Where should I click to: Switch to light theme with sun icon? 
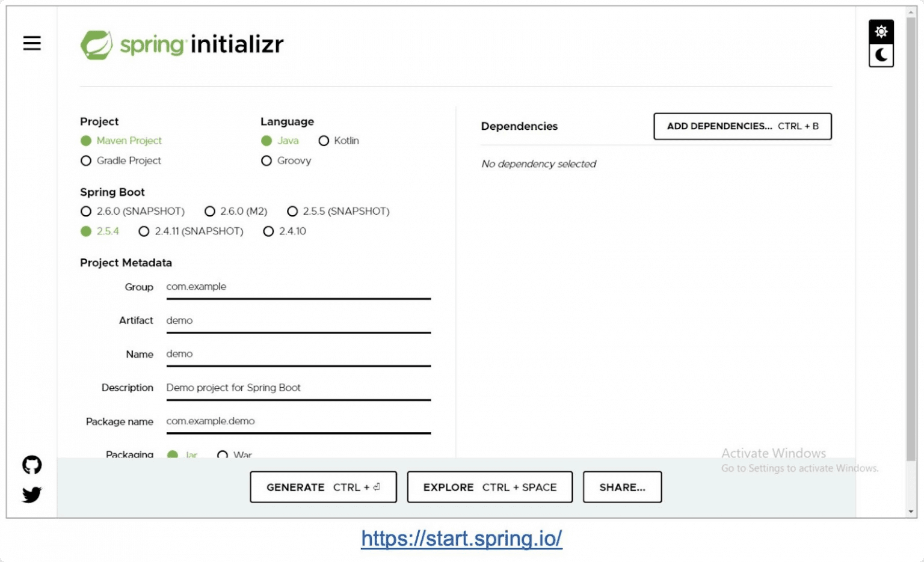(881, 32)
